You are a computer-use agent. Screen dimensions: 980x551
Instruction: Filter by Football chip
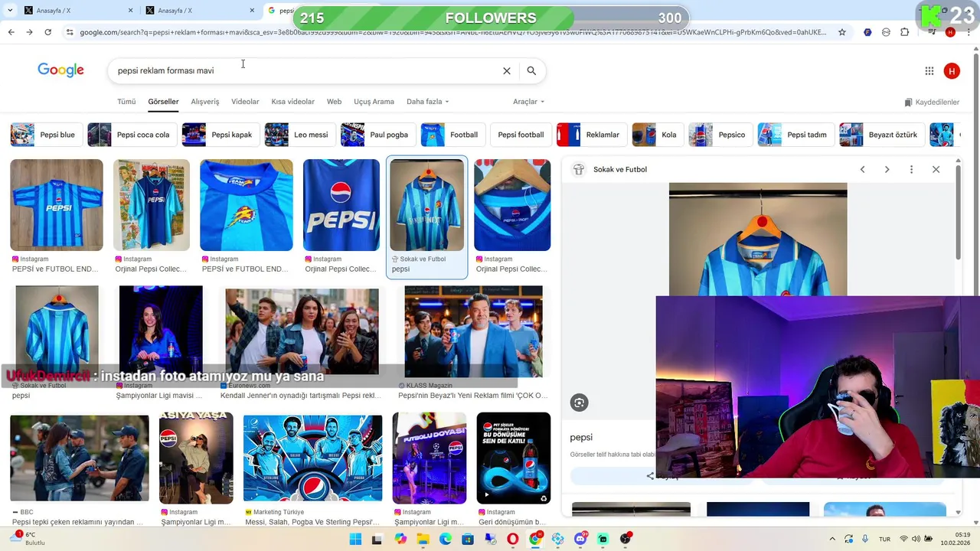(x=452, y=135)
